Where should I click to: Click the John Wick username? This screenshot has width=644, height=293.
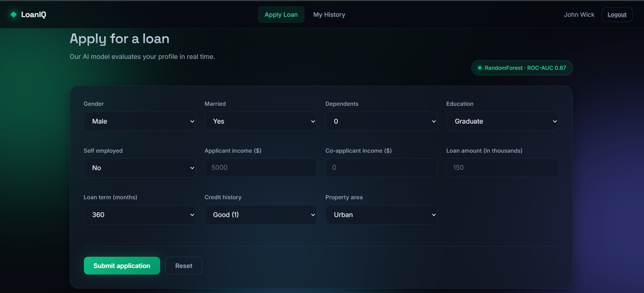click(x=579, y=15)
